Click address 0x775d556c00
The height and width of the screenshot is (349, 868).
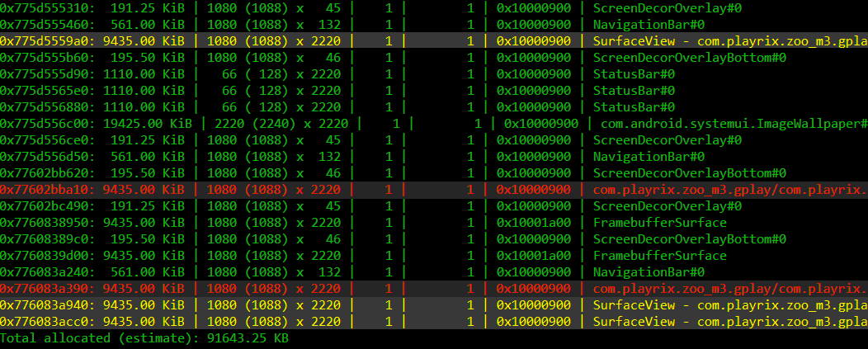pos(47,124)
